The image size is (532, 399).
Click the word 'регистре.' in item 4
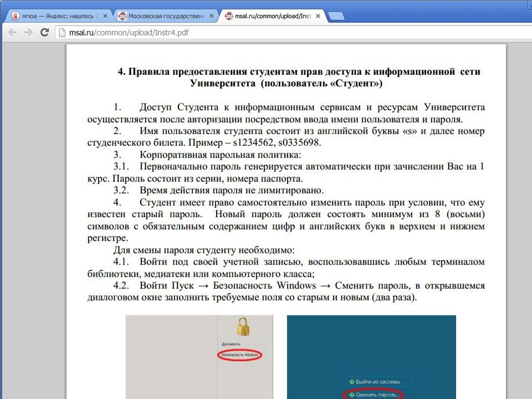point(108,238)
